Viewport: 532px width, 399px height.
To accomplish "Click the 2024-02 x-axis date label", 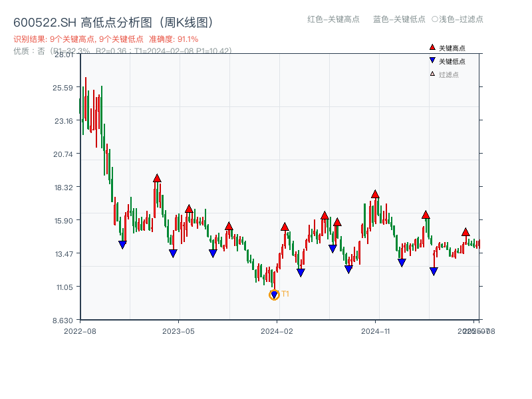I will 278,329.
